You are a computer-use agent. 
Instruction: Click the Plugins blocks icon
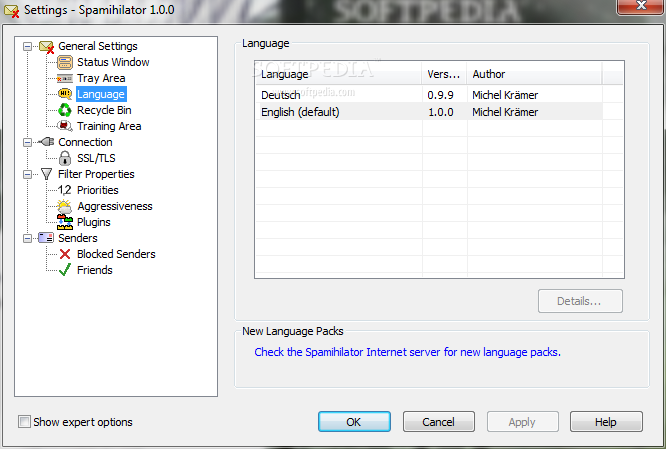point(65,222)
